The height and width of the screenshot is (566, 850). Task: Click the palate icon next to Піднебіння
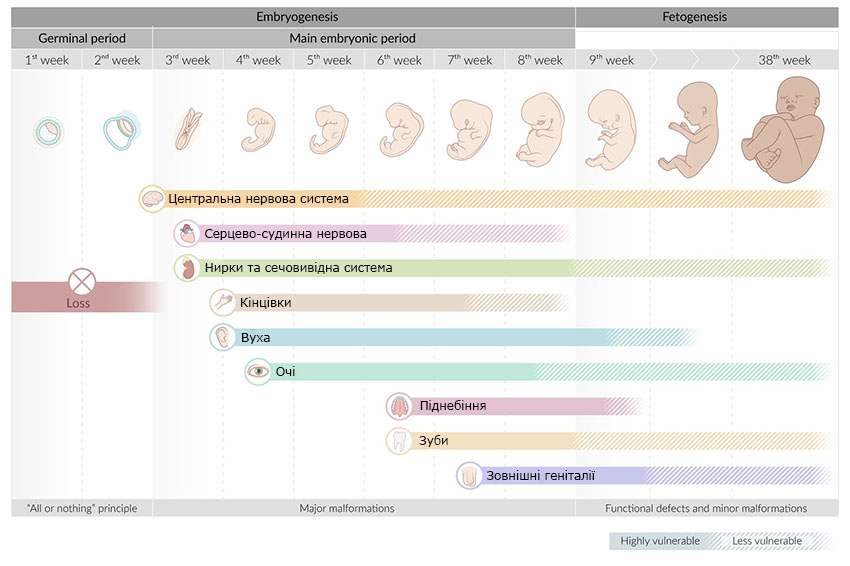coord(399,406)
